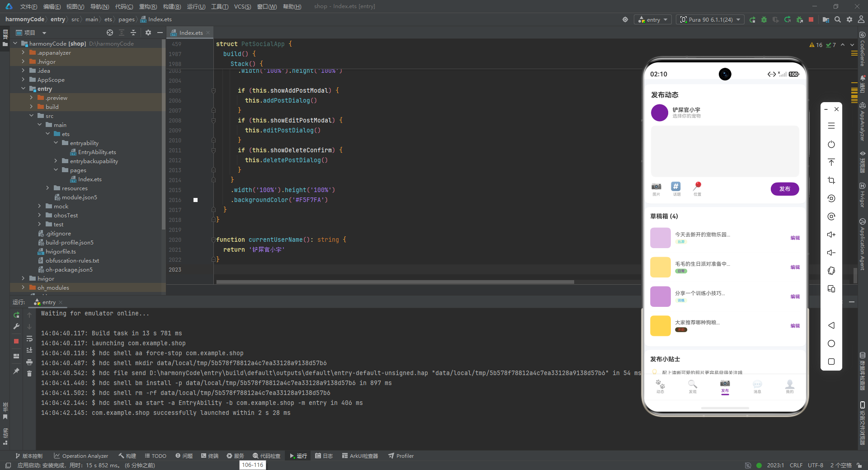The image size is (868, 470).
Task: Tap 编辑 for the 今天去新开的宠物乐园 draft
Action: [795, 238]
